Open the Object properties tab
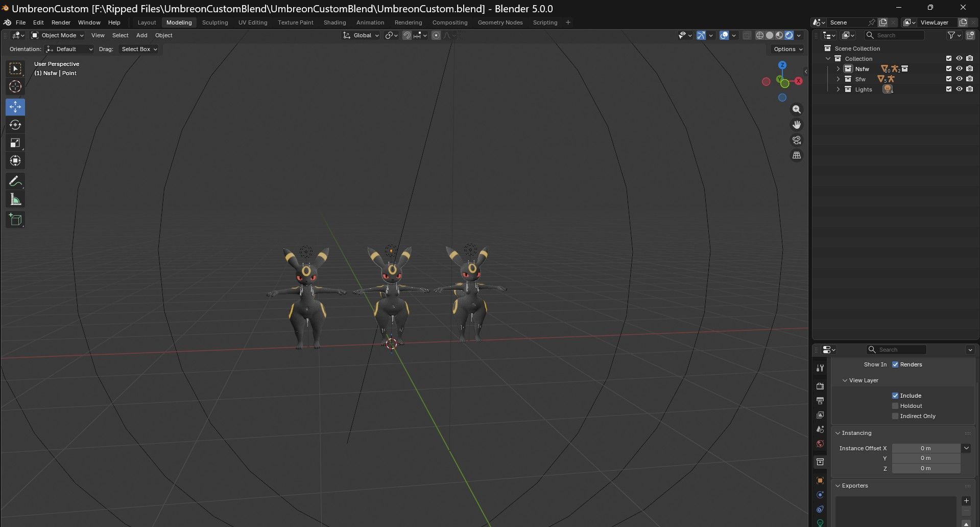 coord(820,480)
